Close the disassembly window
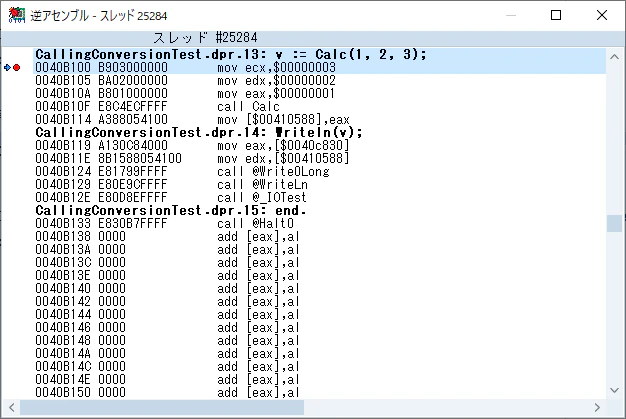Image resolution: width=626 pixels, height=419 pixels. 602,15
